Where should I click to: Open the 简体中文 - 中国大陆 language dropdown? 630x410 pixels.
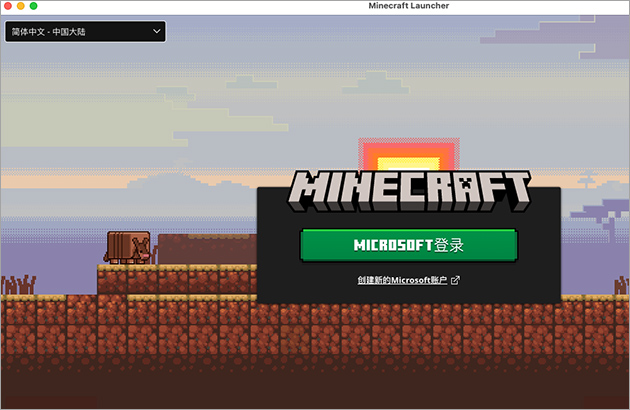click(x=85, y=31)
